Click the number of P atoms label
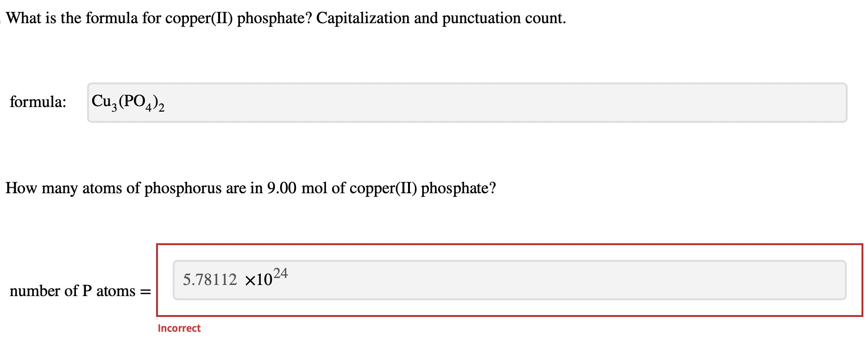Screen dimensions: 868x354 [x=72, y=292]
